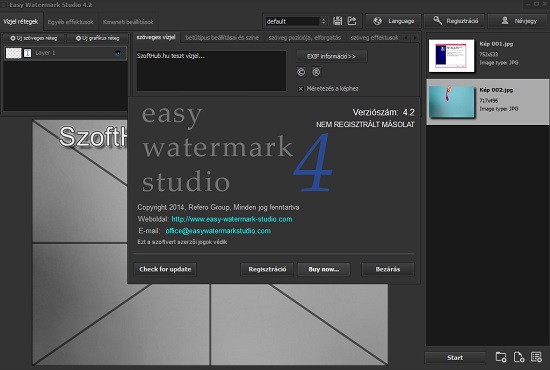Click the Start processing button
This screenshot has width=550, height=370.
coord(455,357)
